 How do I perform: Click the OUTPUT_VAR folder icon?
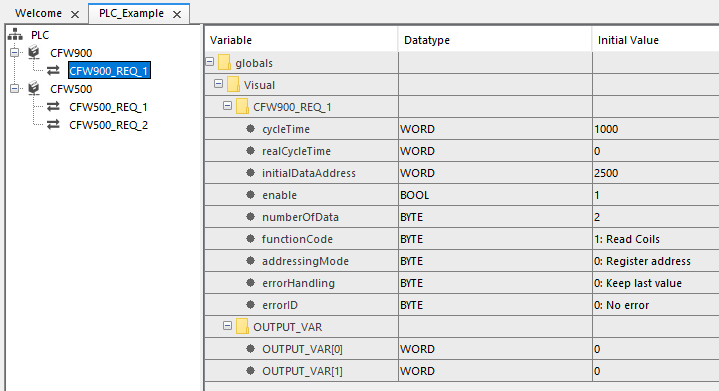pyautogui.click(x=242, y=326)
